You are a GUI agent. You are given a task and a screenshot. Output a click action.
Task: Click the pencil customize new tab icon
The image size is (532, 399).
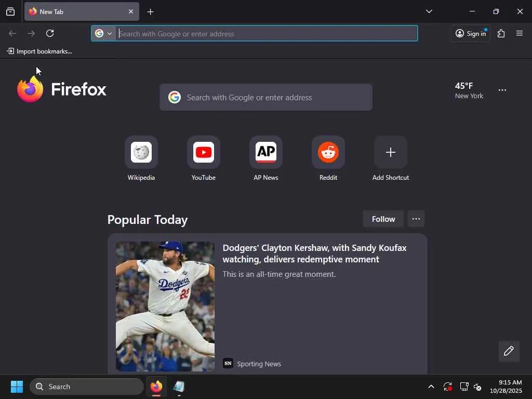(509, 351)
